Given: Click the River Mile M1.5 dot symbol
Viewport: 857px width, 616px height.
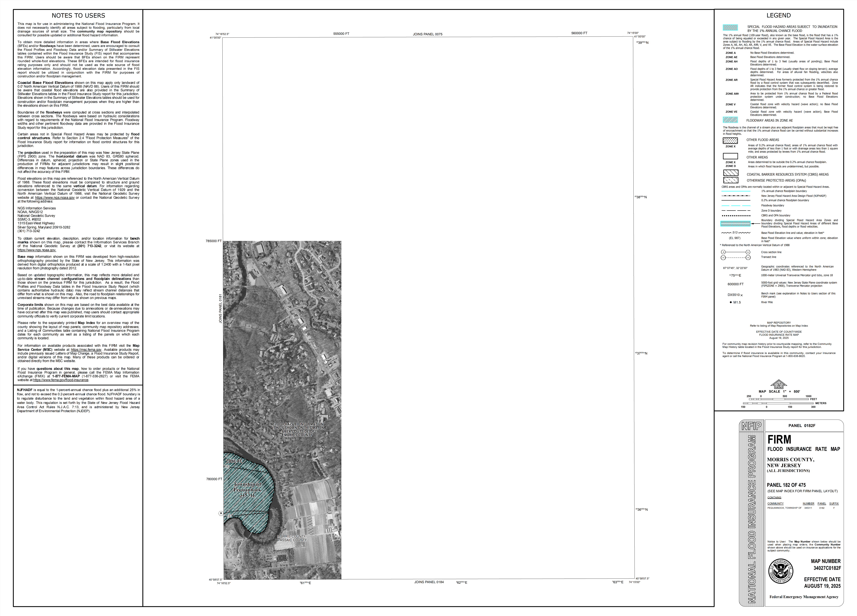Looking at the screenshot, I should click(x=730, y=302).
